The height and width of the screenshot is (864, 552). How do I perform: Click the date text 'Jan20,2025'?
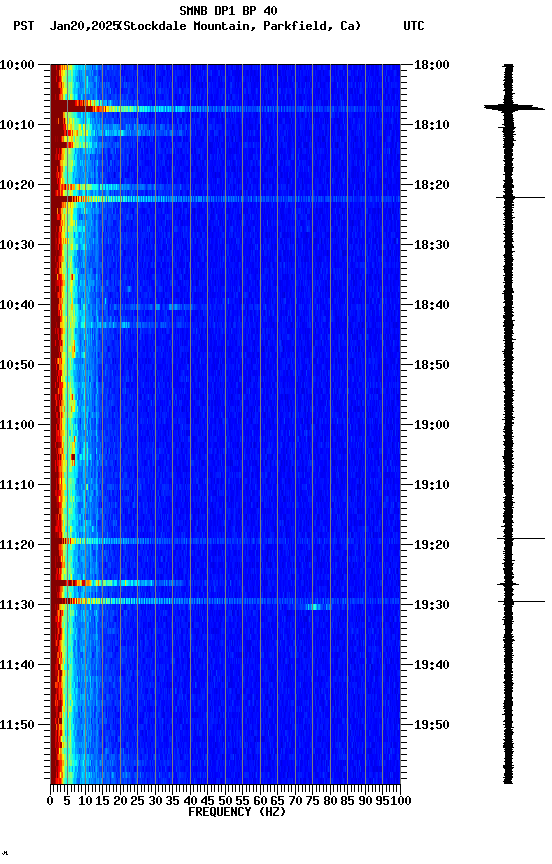84,26
